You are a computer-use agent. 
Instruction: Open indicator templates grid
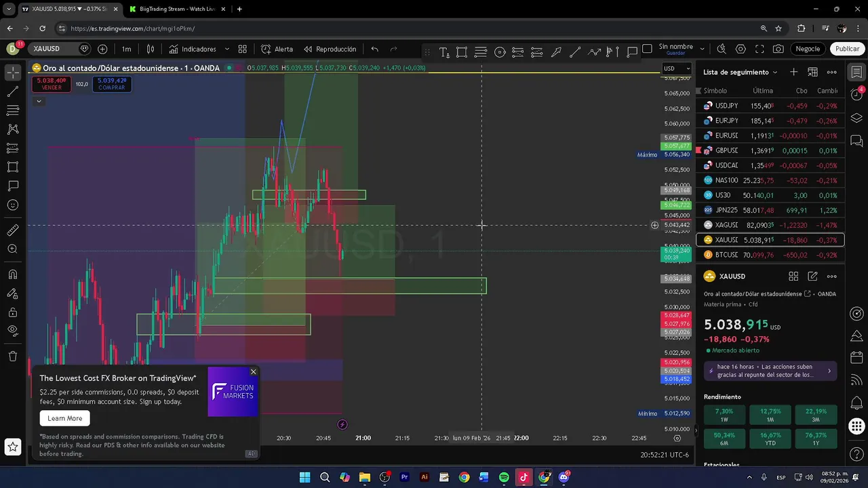pyautogui.click(x=242, y=49)
